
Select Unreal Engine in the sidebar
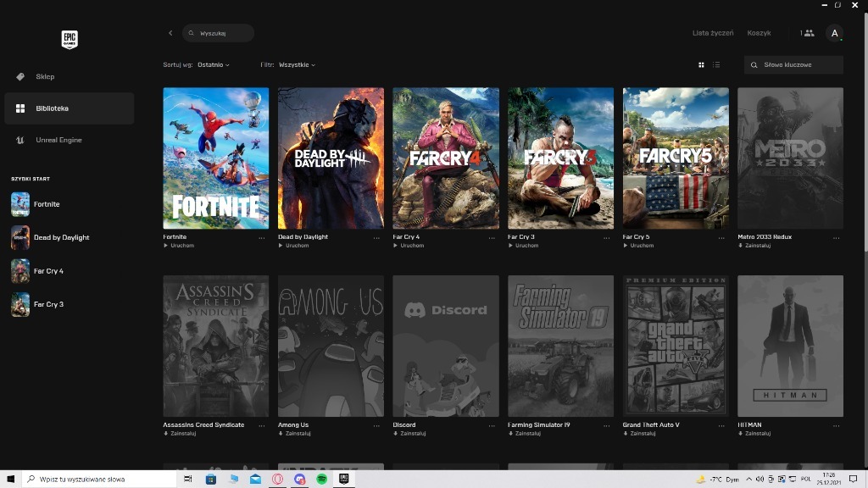(x=58, y=140)
